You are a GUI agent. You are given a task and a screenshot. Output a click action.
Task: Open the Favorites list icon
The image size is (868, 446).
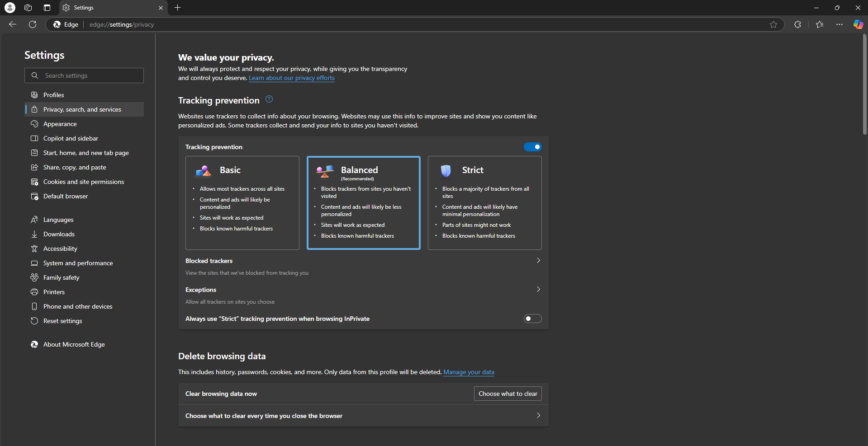coord(820,24)
